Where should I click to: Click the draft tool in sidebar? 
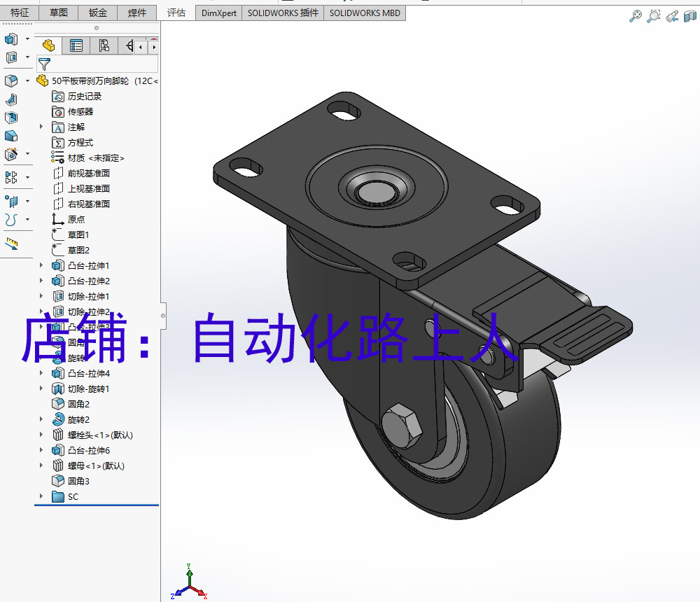point(11,136)
